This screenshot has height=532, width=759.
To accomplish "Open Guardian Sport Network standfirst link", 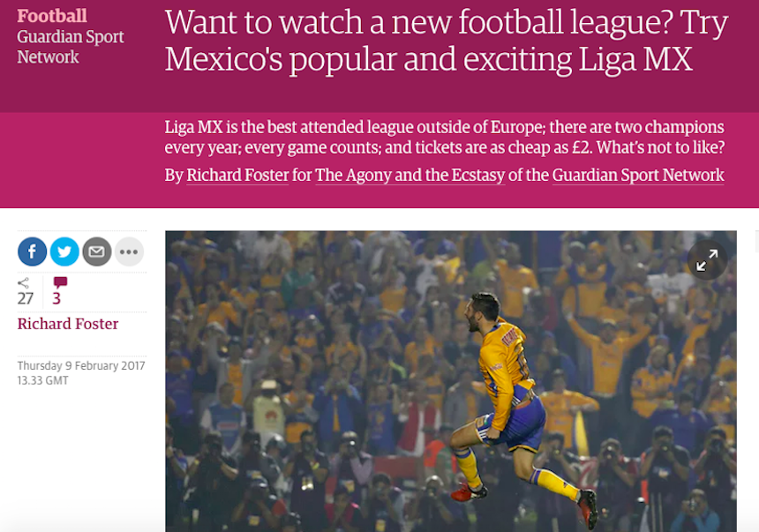I will (638, 176).
